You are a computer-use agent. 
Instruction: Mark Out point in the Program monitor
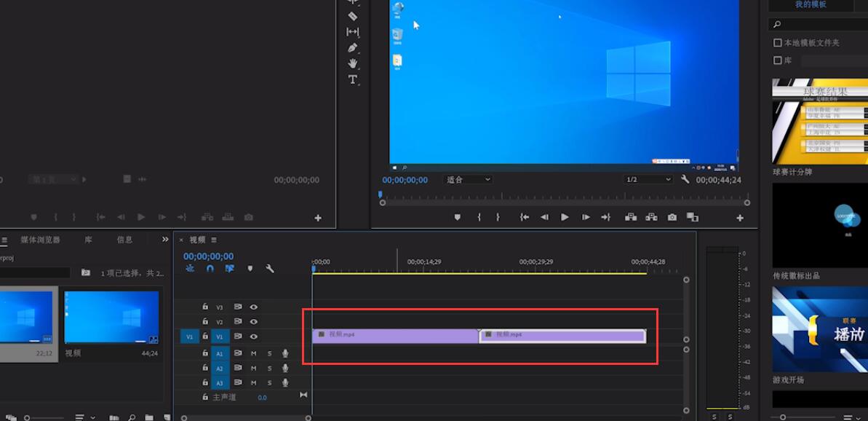tap(498, 218)
